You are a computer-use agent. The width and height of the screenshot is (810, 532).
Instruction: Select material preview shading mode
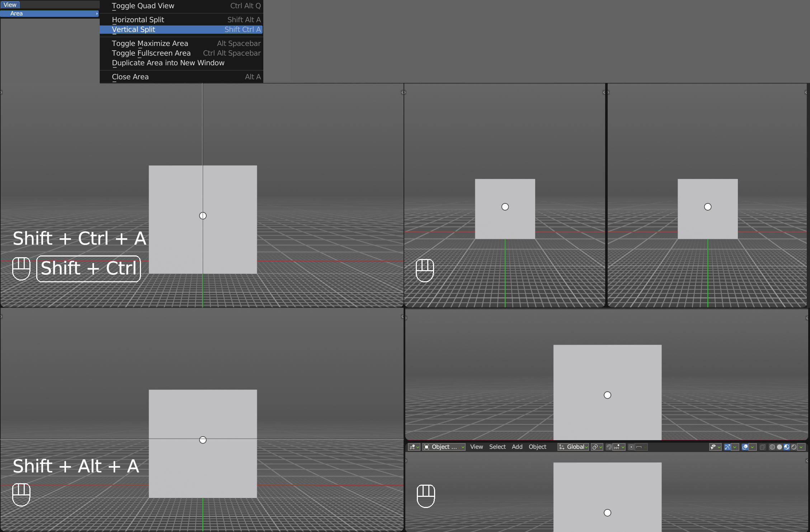[x=787, y=447]
